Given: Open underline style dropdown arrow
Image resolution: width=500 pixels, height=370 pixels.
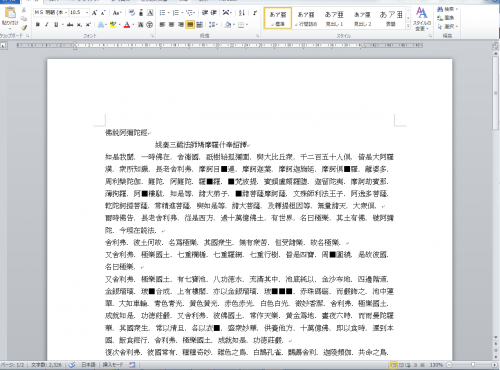Looking at the screenshot, I should coord(62,24).
